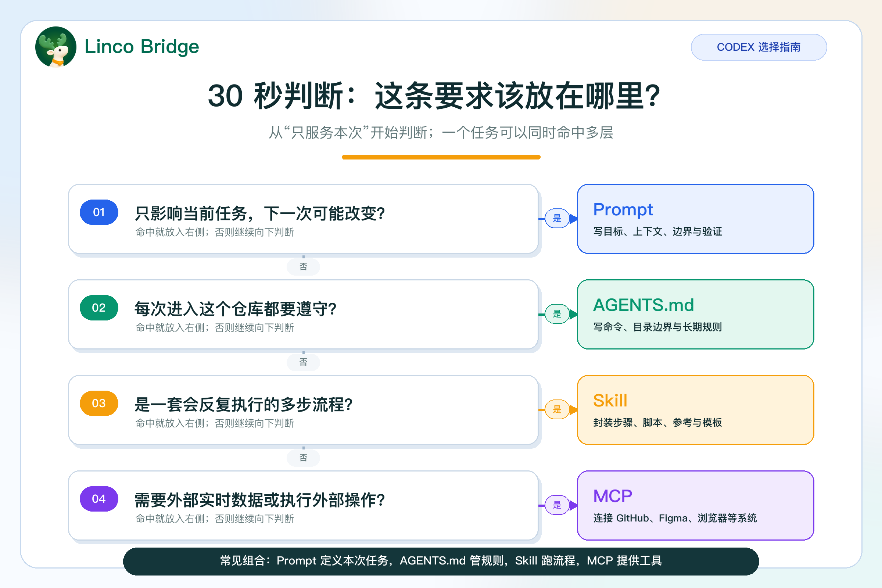Click the text 写目标、上下文、边界与验证
The height and width of the screenshot is (588, 882).
click(658, 232)
